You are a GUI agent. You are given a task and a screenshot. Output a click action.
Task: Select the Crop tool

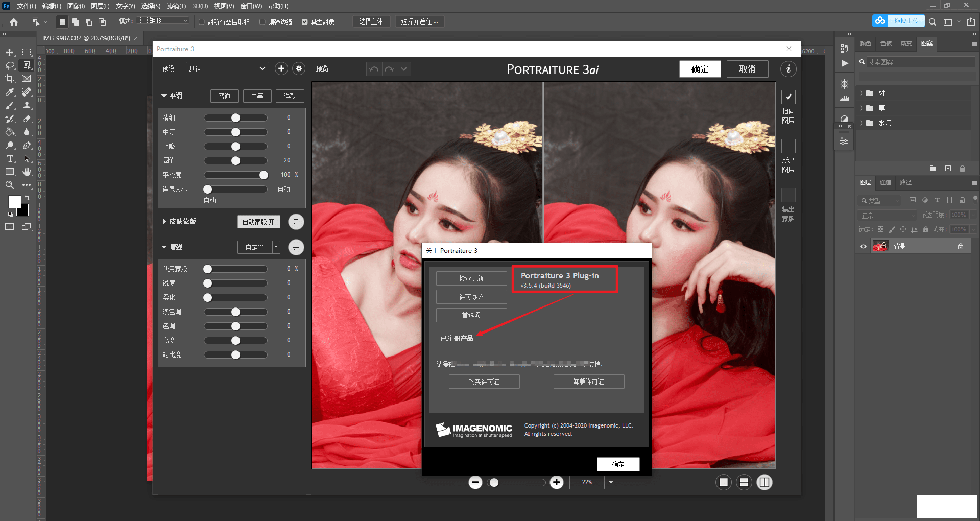pos(10,79)
